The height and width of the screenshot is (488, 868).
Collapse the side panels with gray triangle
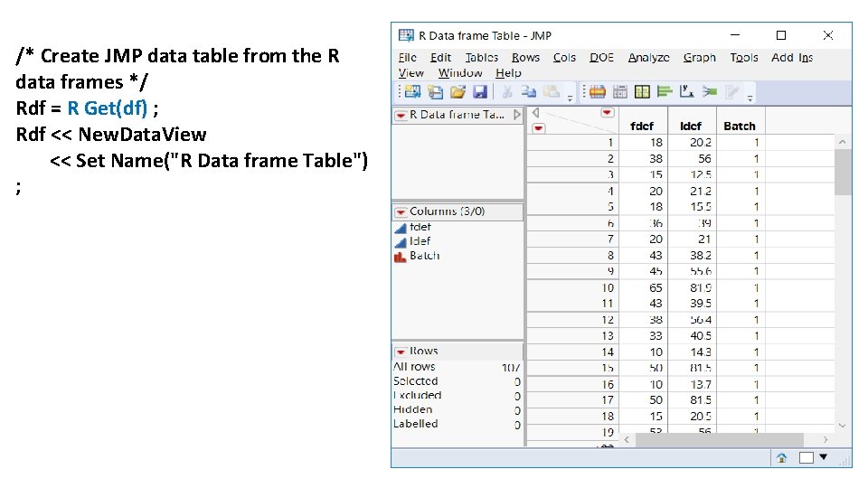pyautogui.click(x=535, y=113)
